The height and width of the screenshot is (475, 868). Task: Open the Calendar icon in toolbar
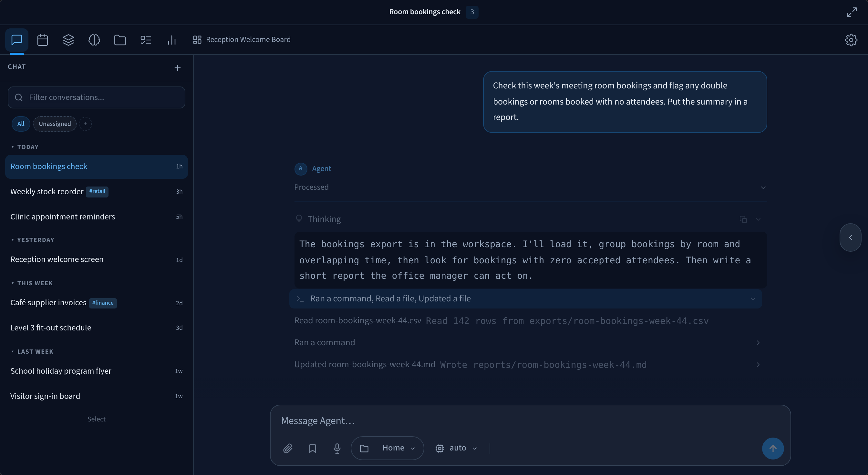42,40
